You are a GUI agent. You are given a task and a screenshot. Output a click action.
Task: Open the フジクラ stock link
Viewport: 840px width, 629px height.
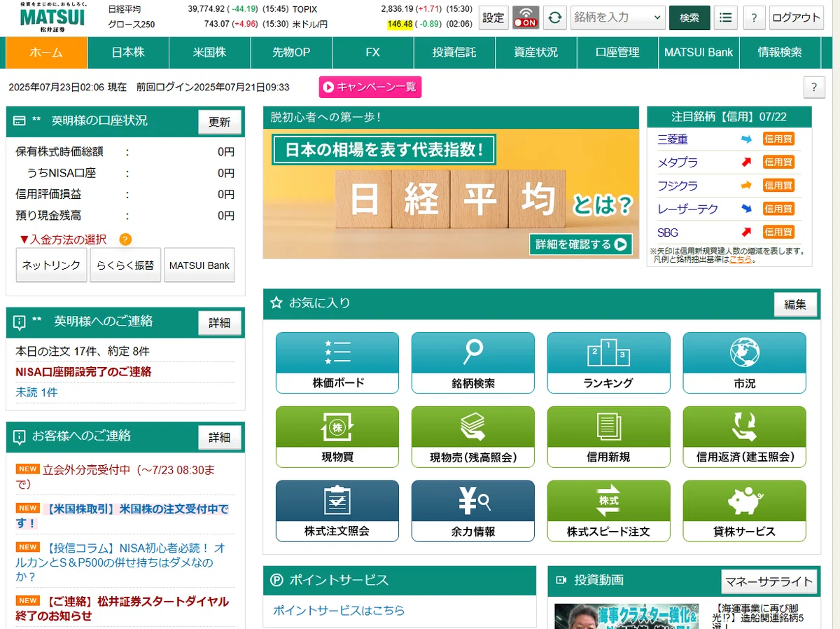(678, 186)
